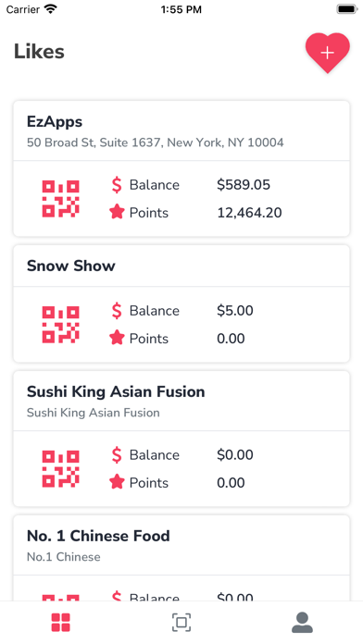The width and height of the screenshot is (363, 644).
Task: Go to the profile tab
Action: [x=302, y=622]
